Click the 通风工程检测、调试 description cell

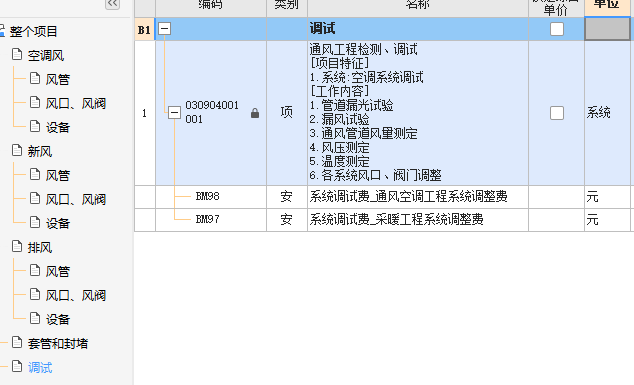418,113
